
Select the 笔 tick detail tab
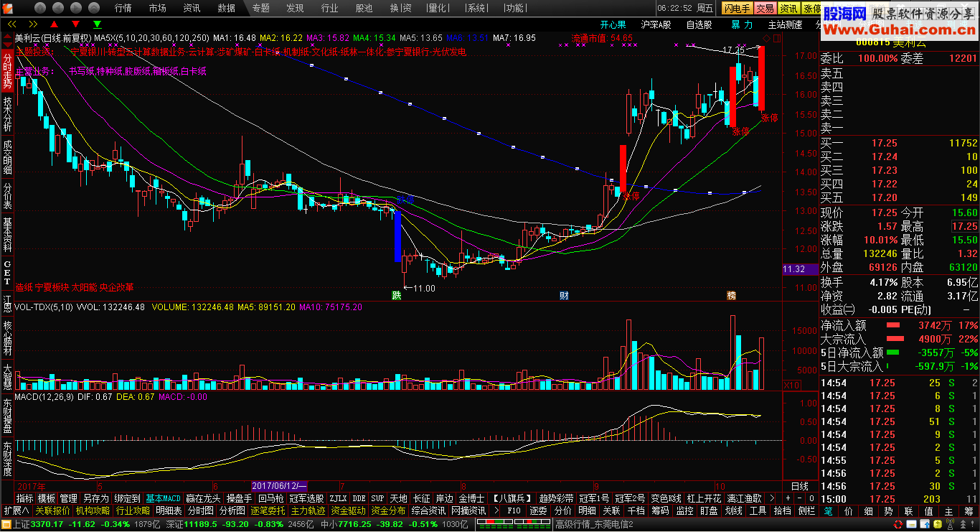[x=829, y=511]
